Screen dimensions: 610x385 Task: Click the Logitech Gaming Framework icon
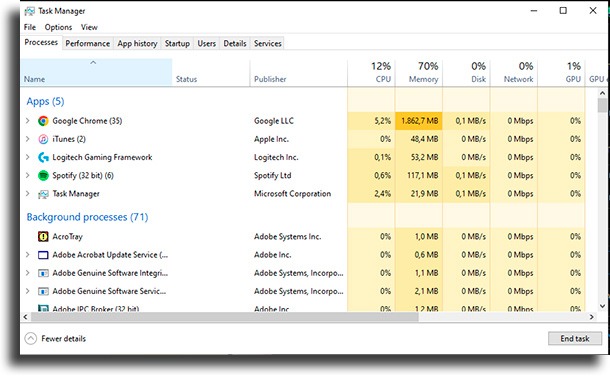click(43, 157)
